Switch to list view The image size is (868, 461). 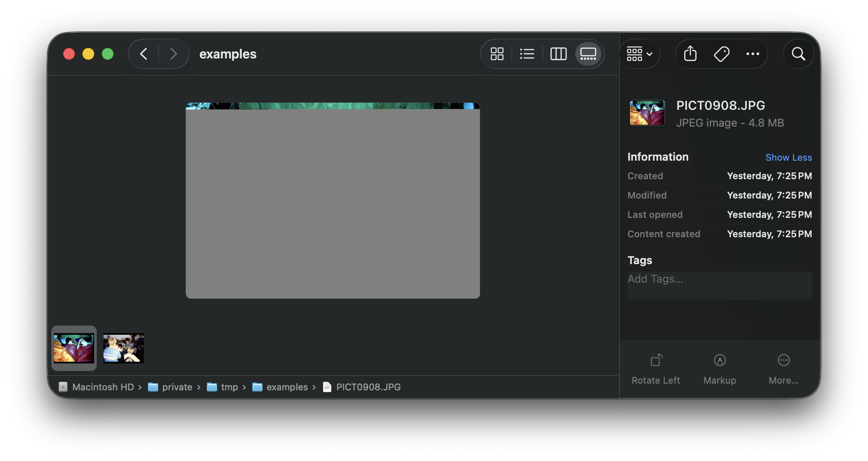point(527,54)
